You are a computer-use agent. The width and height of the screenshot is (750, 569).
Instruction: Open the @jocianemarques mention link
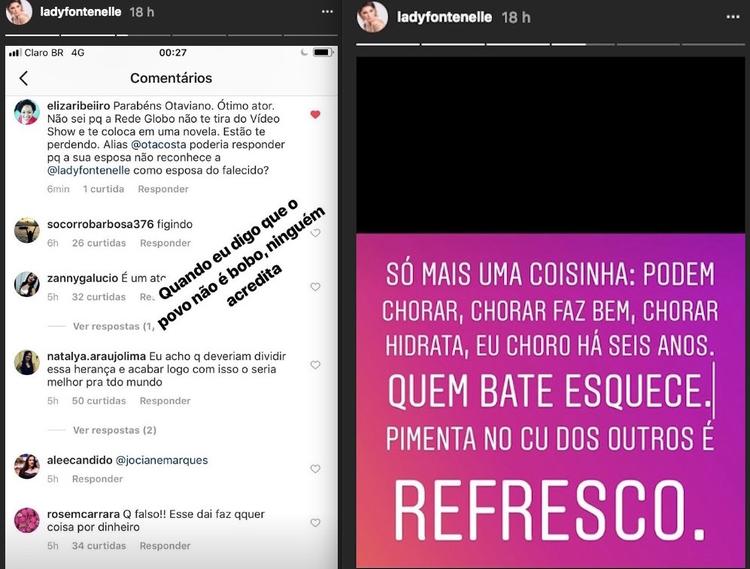coord(162,460)
